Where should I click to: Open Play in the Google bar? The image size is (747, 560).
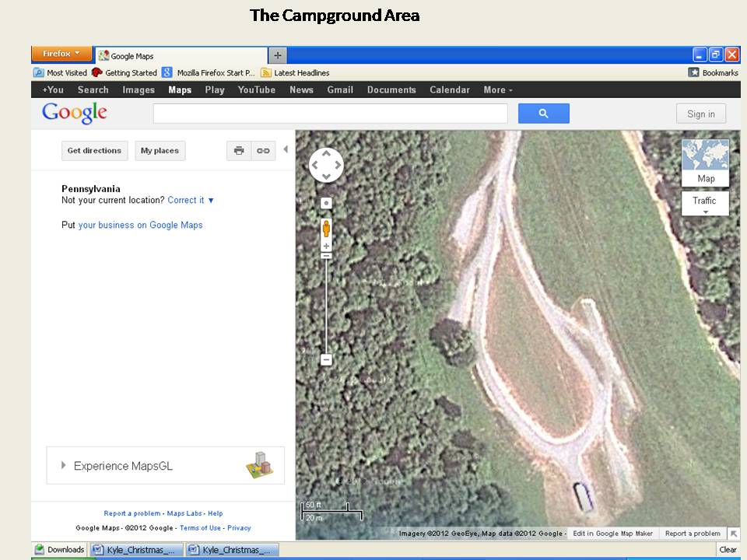click(215, 90)
